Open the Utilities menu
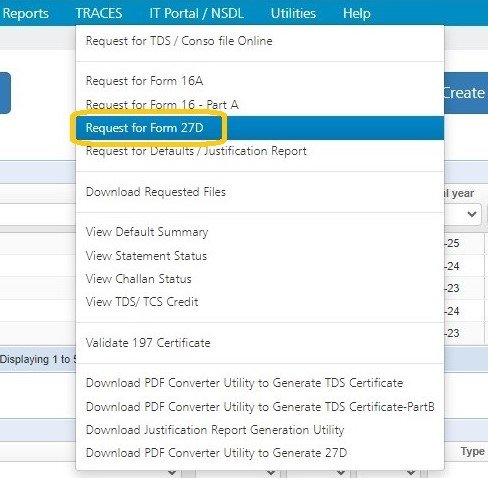This screenshot has width=488, height=478. click(x=293, y=13)
